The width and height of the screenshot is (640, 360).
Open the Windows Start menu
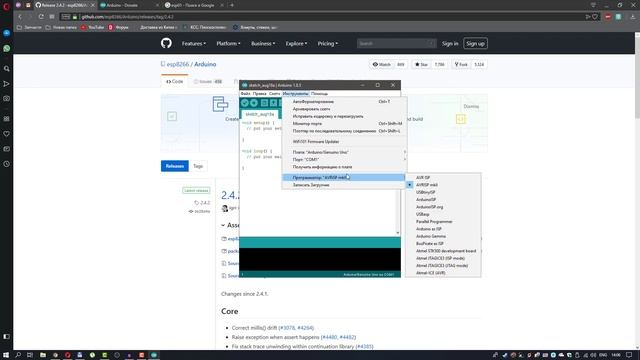pyautogui.click(x=6, y=355)
